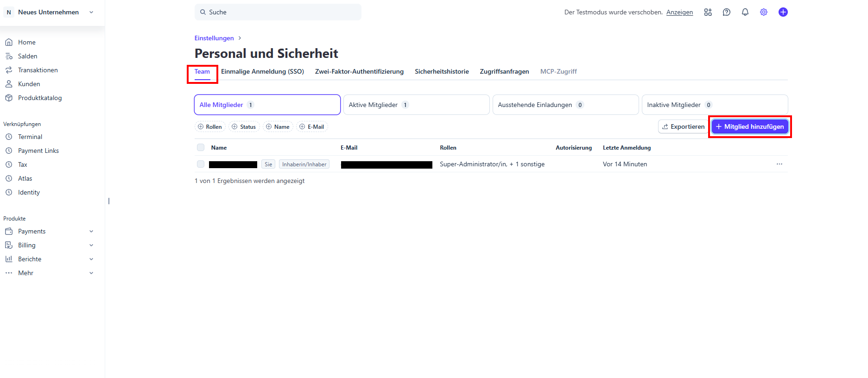The image size is (868, 378).
Task: Open the Neues Unternehmen account dropdown
Action: coord(49,13)
